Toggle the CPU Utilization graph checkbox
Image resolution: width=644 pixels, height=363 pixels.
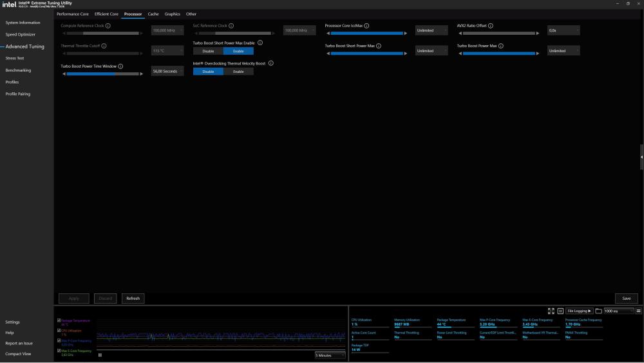point(59,331)
